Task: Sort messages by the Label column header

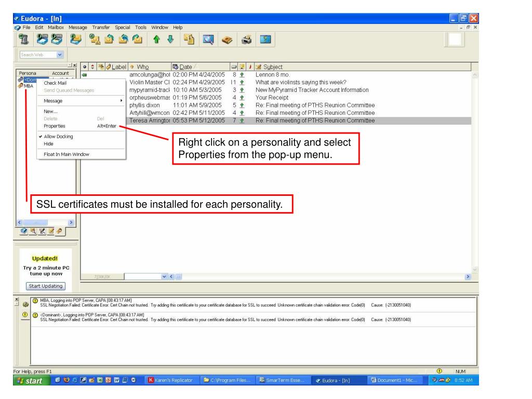Action: pos(116,67)
